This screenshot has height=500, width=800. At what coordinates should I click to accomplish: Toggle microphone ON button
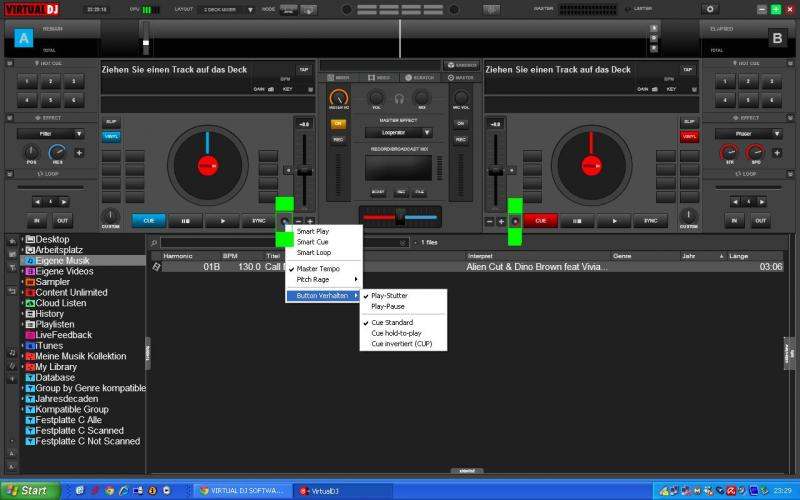pos(460,123)
